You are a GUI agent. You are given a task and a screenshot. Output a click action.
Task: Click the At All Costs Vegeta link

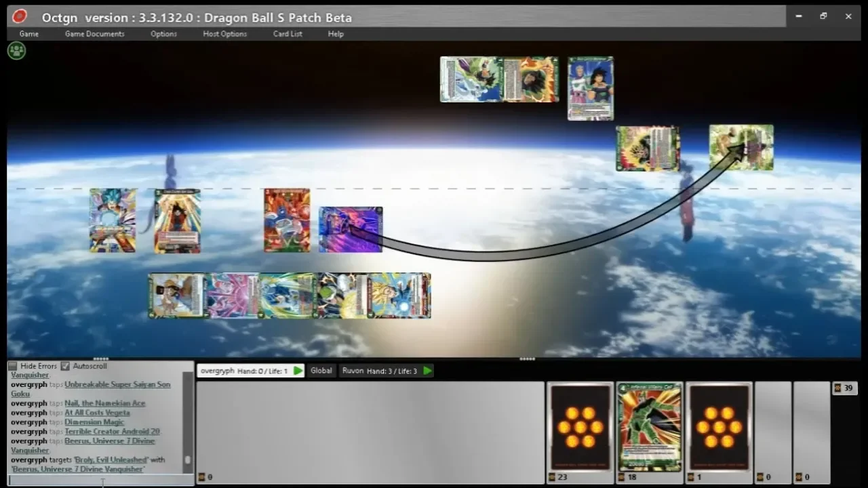point(97,413)
